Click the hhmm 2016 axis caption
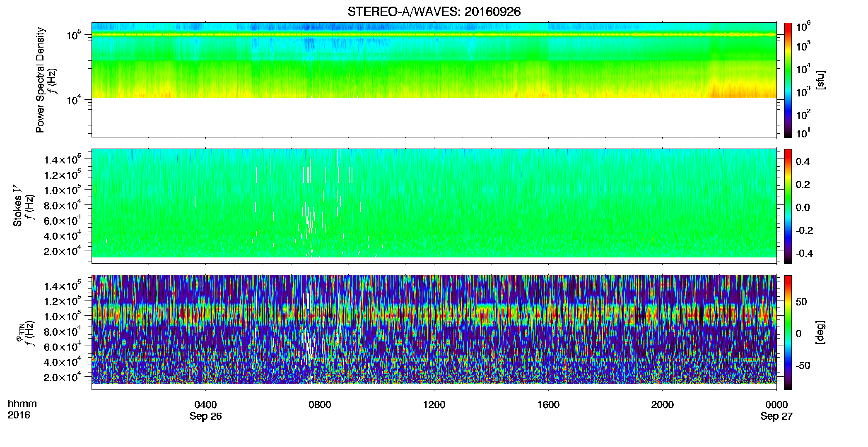Viewport: 868px width, 447px height. 22,409
